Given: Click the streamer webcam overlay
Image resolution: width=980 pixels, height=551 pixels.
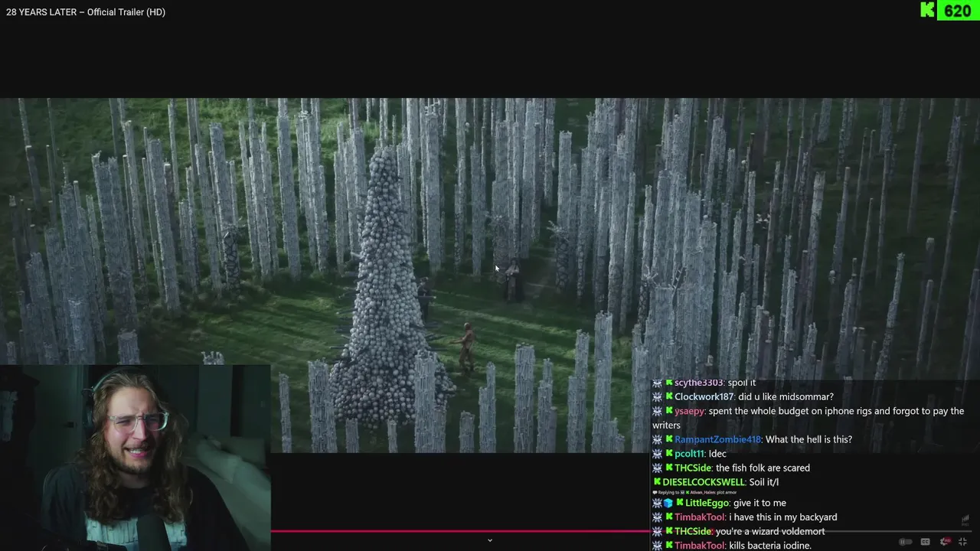Looking at the screenshot, I should 135,458.
